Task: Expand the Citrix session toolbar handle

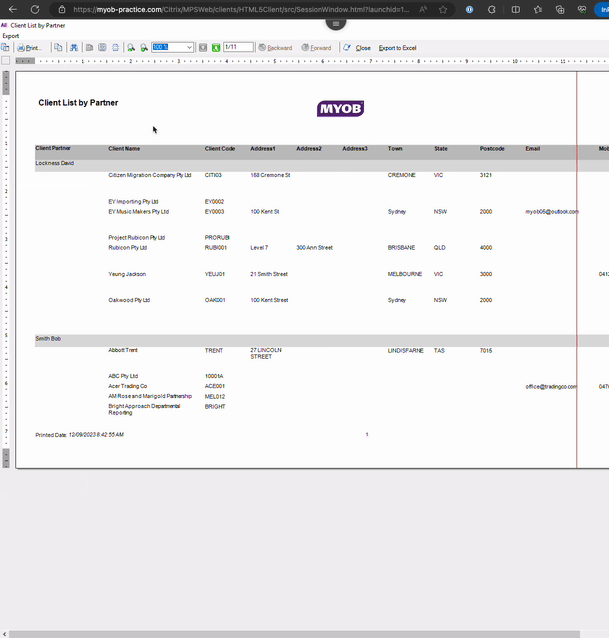Action: (x=336, y=23)
